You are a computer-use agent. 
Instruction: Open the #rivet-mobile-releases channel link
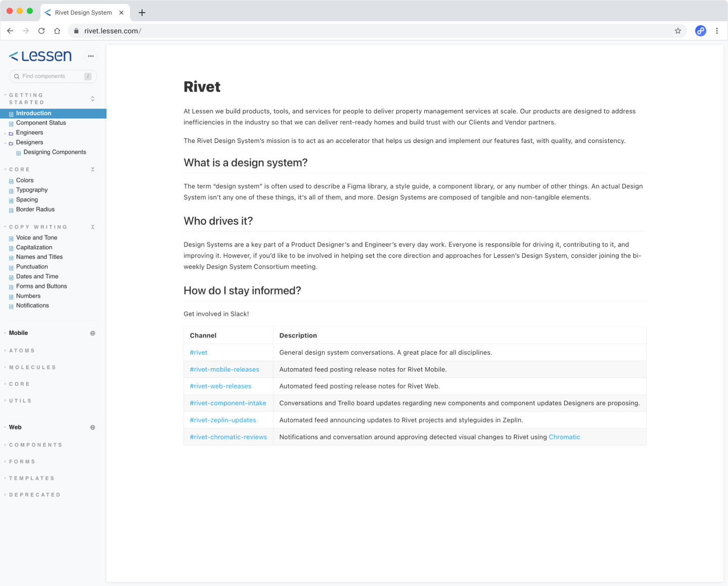(x=224, y=369)
